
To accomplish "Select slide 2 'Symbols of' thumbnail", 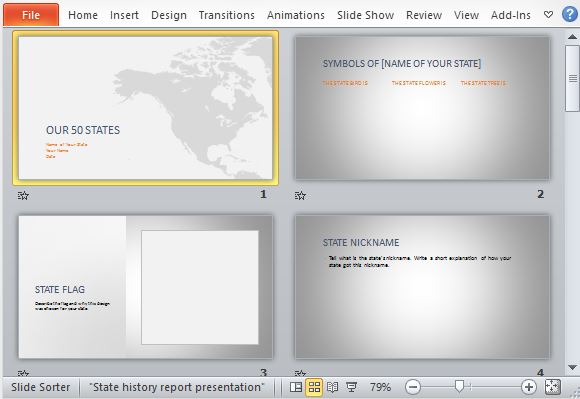I will coord(422,108).
